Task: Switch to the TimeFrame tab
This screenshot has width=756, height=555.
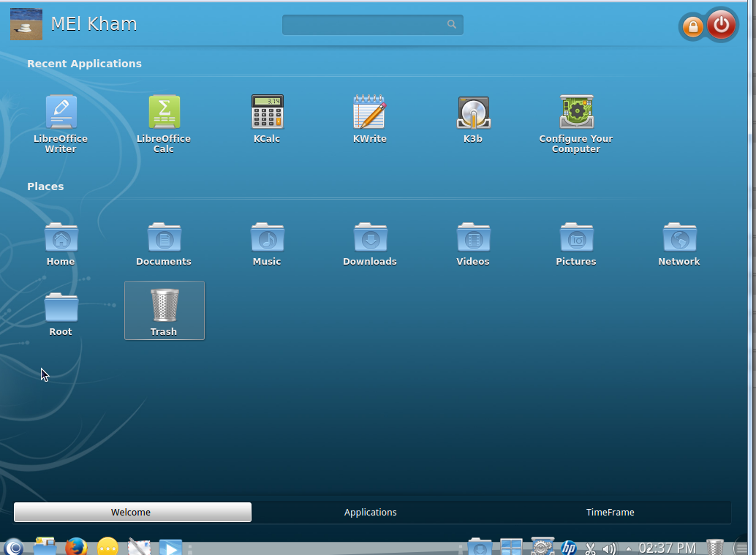Action: pyautogui.click(x=610, y=512)
